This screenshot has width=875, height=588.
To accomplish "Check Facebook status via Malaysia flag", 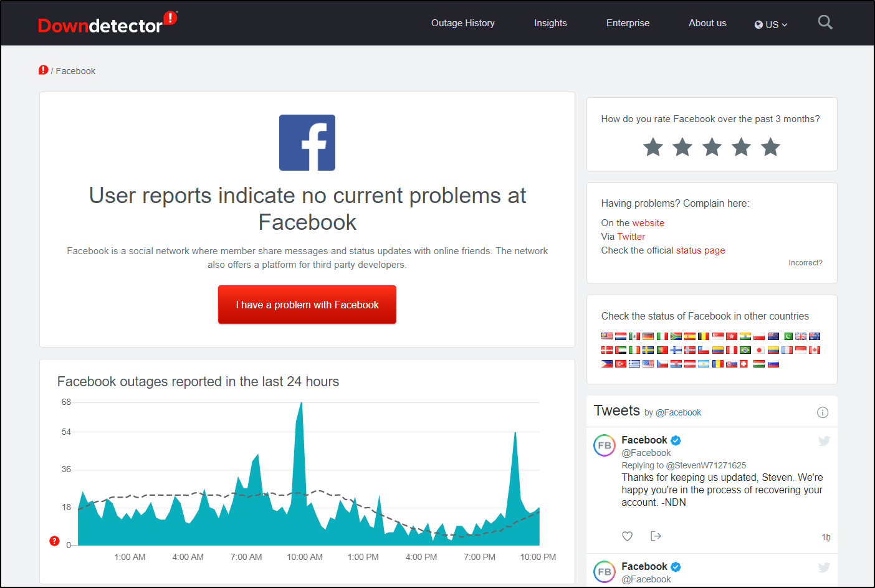I will [607, 336].
